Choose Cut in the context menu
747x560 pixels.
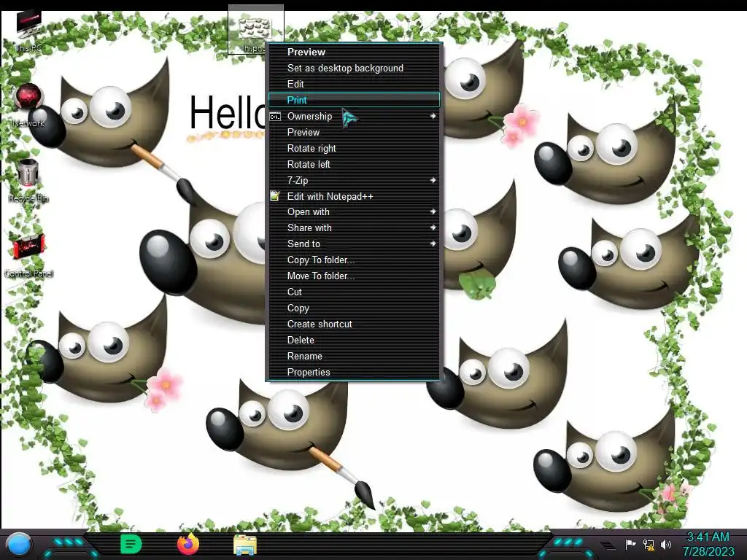354,292
